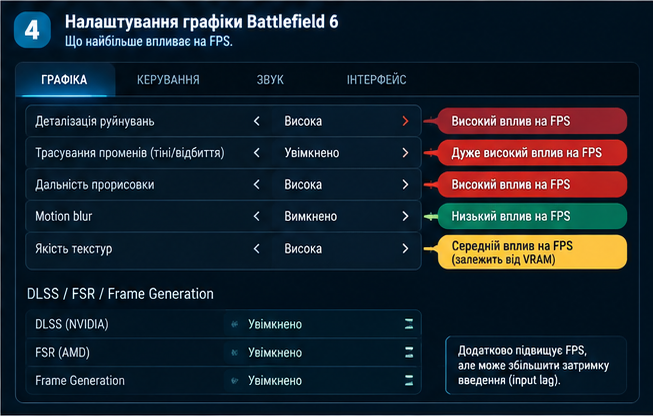653x416 pixels.
Task: Open DLSS (NVIDIA) options icon at right
Action: click(409, 324)
